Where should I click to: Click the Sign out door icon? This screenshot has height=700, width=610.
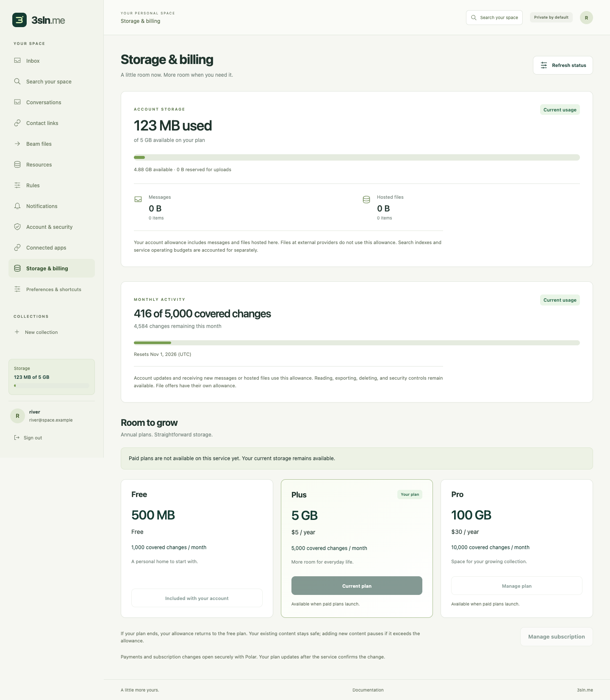(17, 438)
